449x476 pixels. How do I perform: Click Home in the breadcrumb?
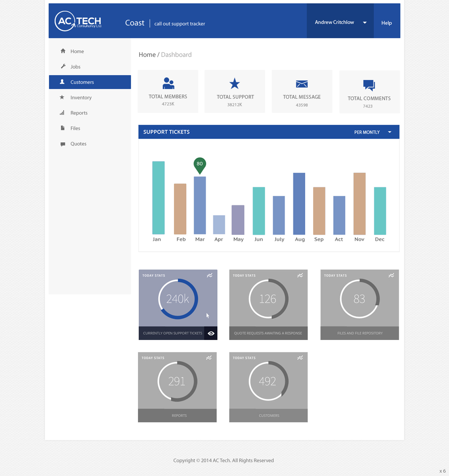147,55
